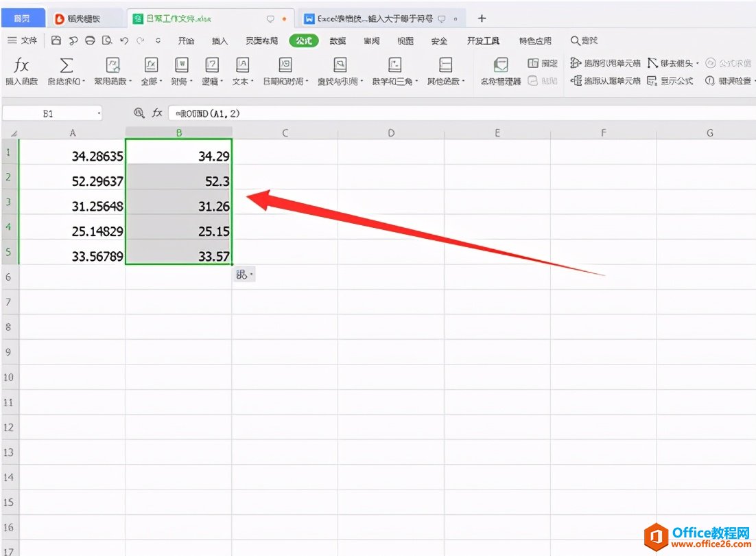
Task: Click the fx icon beside formula bar
Action: 157,113
